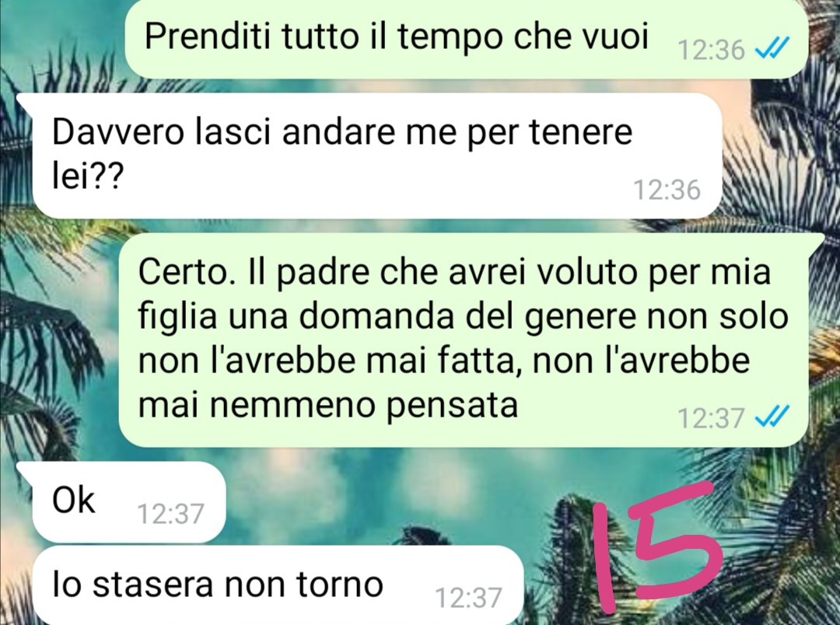Image resolution: width=840 pixels, height=625 pixels.
Task: Tap the 12:37 timestamp on the long green message
Action: (x=711, y=417)
